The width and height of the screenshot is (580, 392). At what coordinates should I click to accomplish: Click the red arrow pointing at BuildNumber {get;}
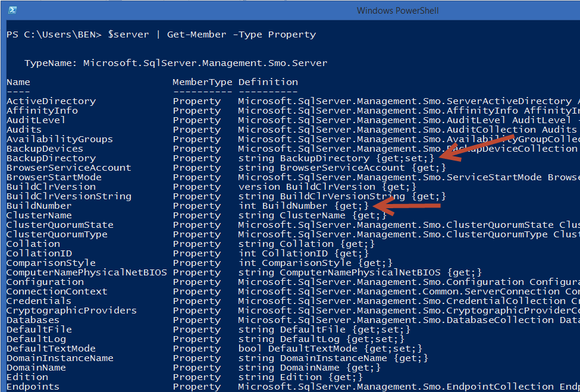click(x=410, y=206)
